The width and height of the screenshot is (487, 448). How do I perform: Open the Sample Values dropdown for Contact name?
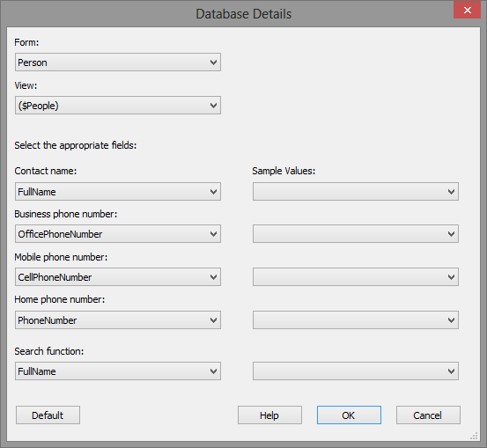pos(356,192)
